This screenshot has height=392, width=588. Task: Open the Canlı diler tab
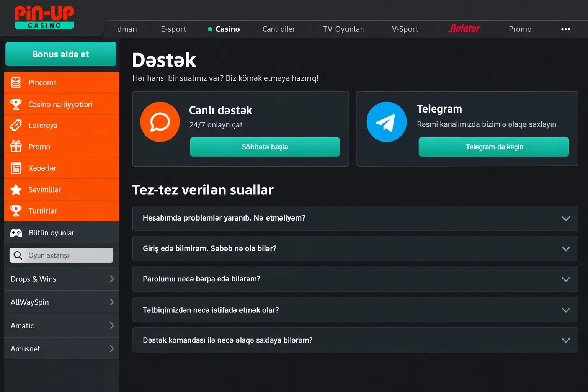pos(279,29)
